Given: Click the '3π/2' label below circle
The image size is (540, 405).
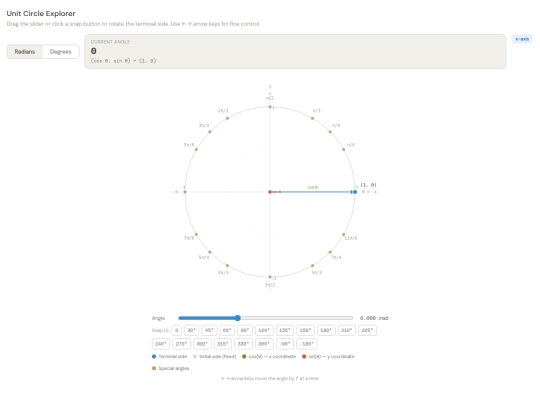Looking at the screenshot, I should pyautogui.click(x=270, y=285).
